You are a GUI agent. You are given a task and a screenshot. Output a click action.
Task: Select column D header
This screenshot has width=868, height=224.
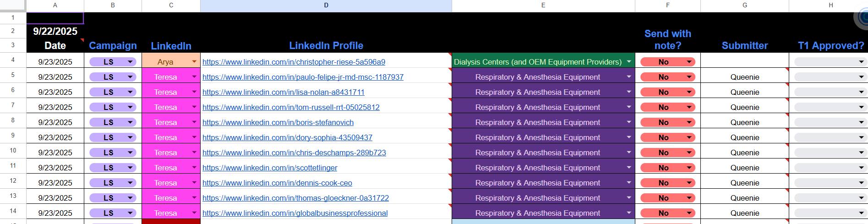(x=326, y=5)
